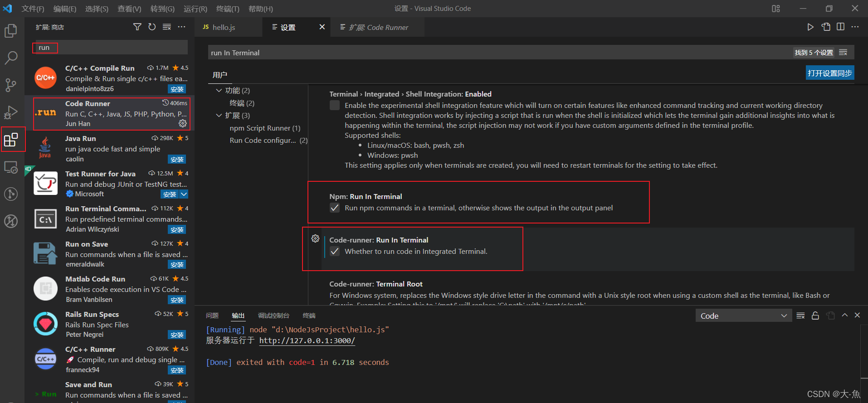This screenshot has height=403, width=868.
Task: Open extensions view more actions menu
Action: 182,27
